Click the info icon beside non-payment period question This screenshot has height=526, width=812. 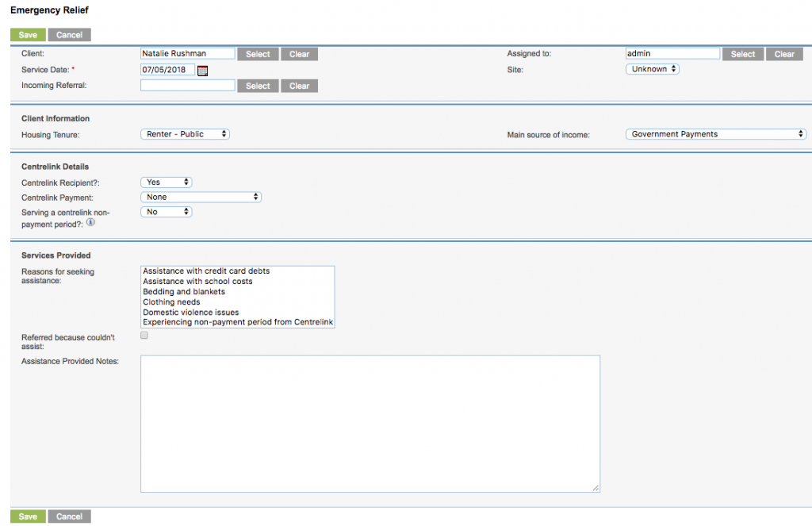(x=90, y=223)
